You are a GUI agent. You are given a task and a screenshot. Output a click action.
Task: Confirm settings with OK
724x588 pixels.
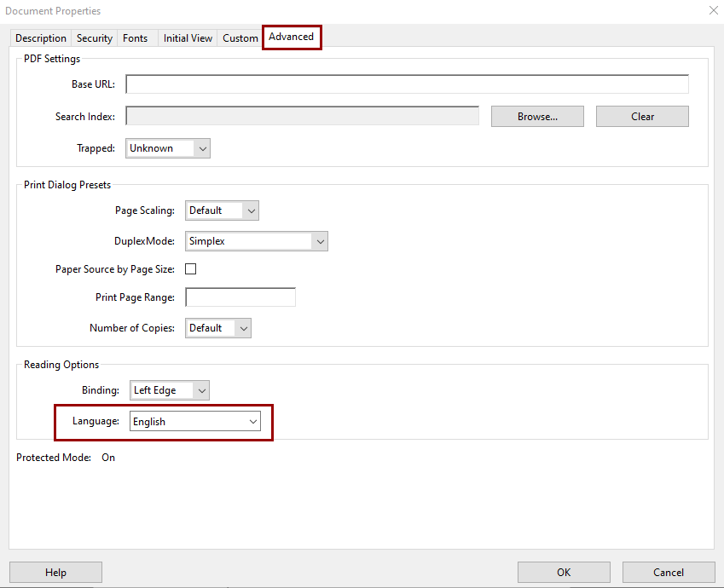point(564,573)
